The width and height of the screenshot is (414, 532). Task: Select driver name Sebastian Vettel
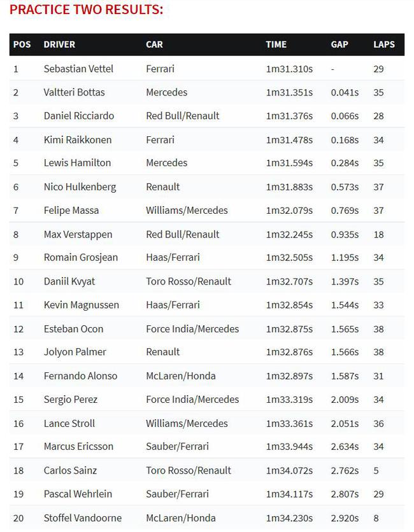click(78, 69)
